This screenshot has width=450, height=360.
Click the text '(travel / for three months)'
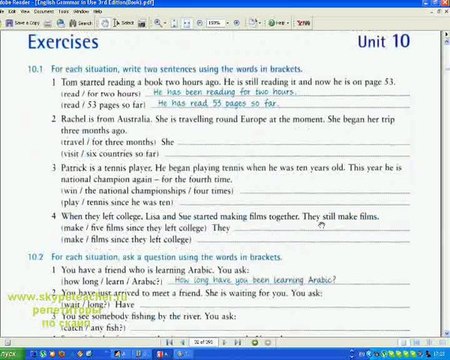pos(108,142)
